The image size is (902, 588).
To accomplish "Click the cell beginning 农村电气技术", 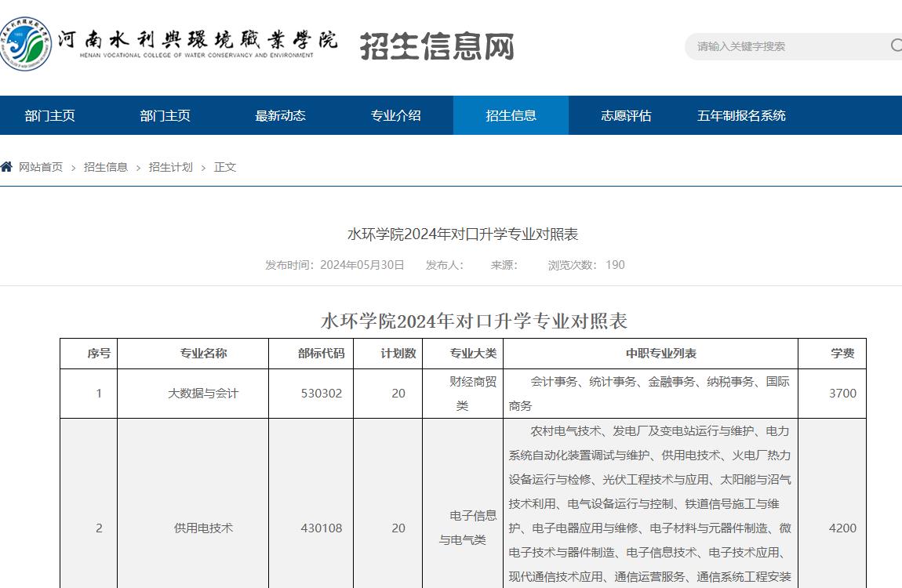I will coord(650,503).
